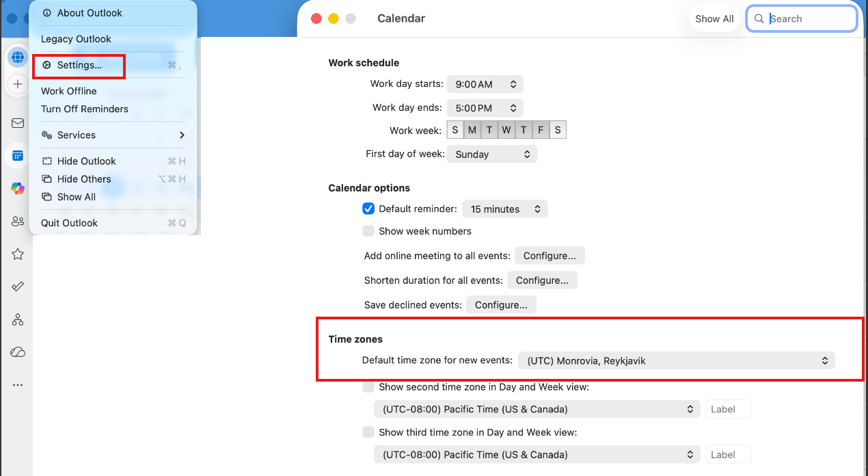Screen dimensions: 868x476
Task: Configure Add online meeting to all events
Action: [550, 256]
